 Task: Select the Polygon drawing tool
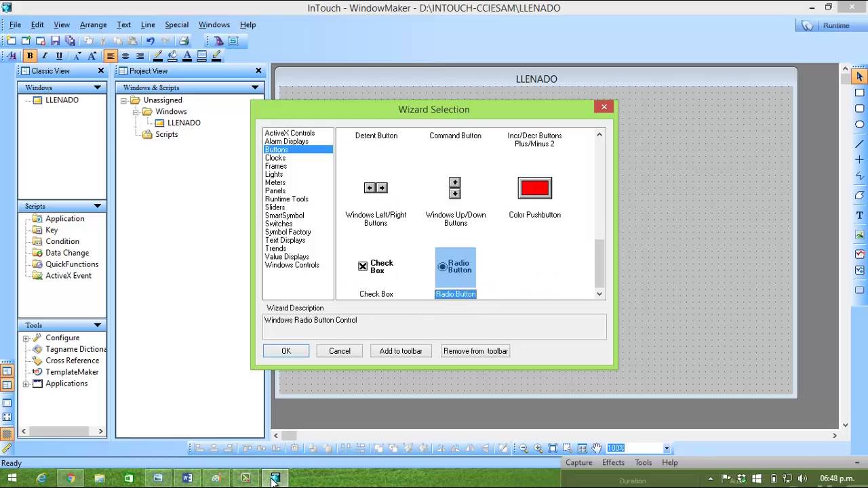click(x=859, y=195)
